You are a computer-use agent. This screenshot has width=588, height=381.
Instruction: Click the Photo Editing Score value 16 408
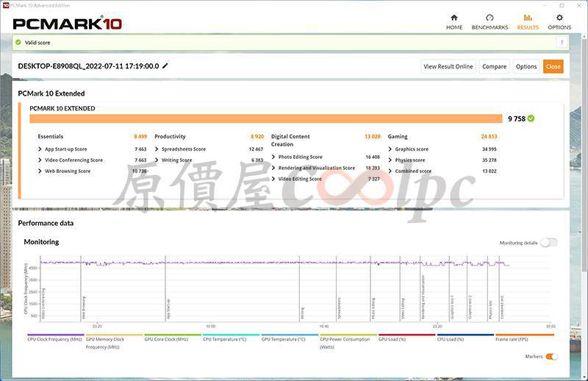373,157
